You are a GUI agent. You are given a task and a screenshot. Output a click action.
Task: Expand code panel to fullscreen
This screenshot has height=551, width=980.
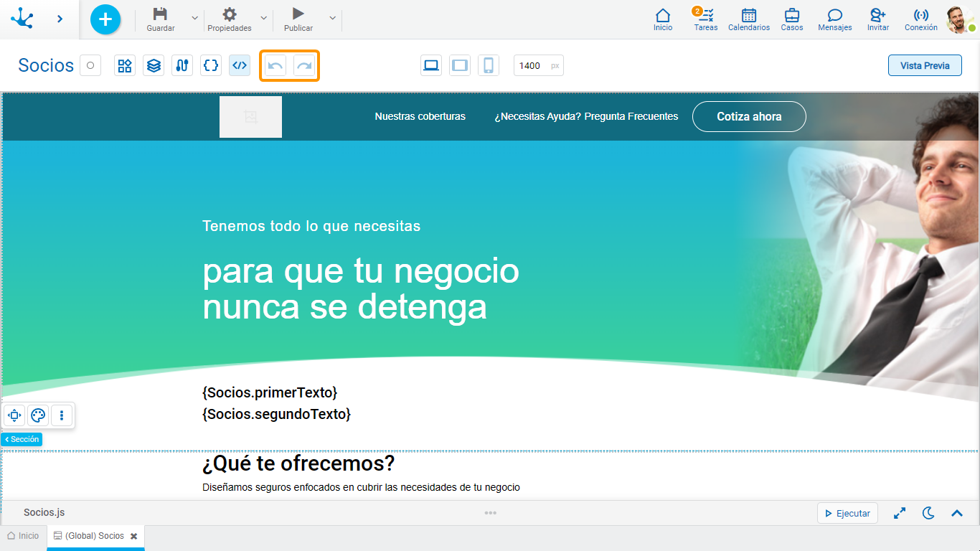click(x=900, y=513)
